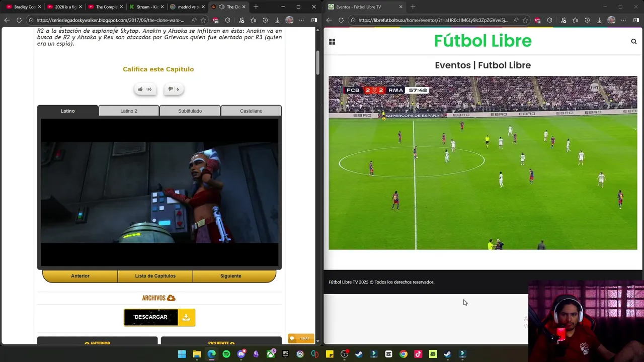Open a new tab in Fútbol Libre window
644x362 pixels.
[x=413, y=7]
